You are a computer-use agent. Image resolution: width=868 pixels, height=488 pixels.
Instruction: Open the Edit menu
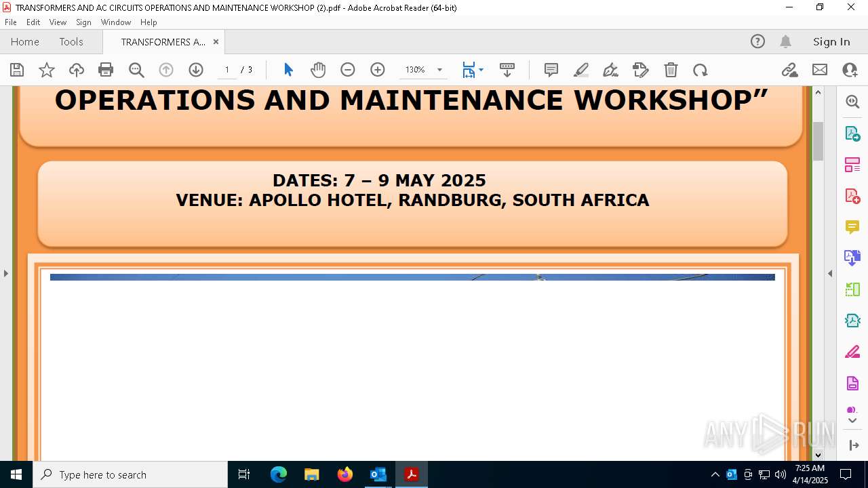[33, 22]
